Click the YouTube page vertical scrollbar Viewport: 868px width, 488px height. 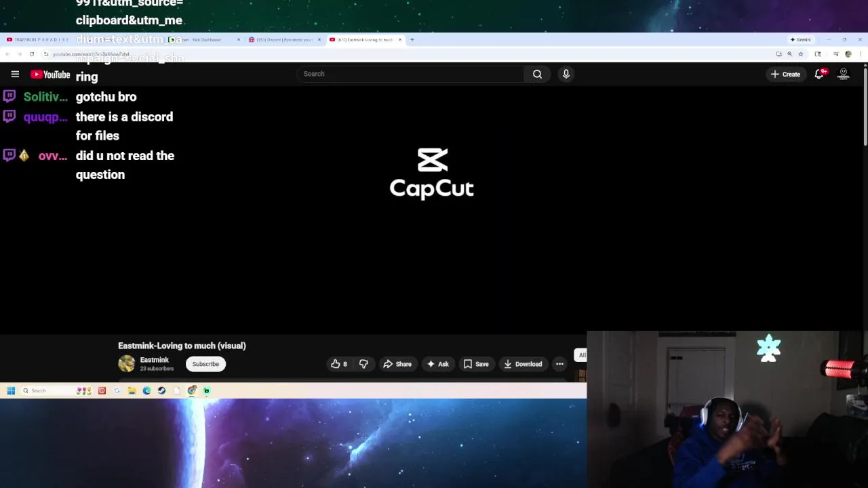(x=865, y=105)
